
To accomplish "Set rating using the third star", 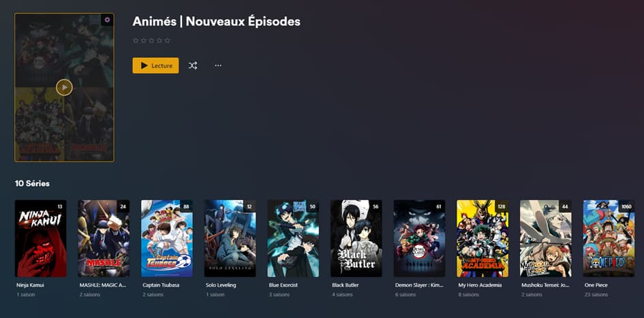I will (151, 41).
